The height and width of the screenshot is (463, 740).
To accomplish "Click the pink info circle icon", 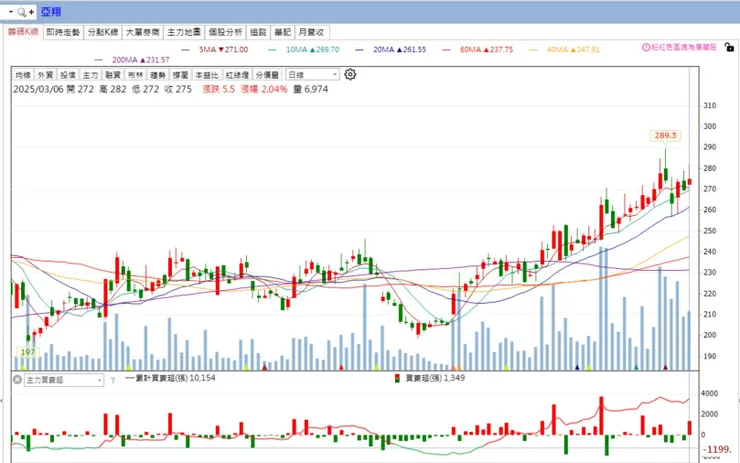I will pos(646,47).
